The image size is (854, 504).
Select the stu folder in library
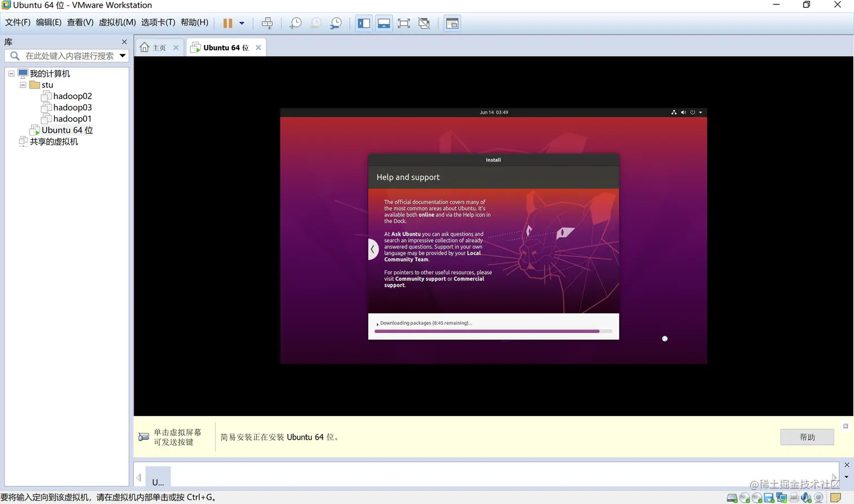[47, 85]
